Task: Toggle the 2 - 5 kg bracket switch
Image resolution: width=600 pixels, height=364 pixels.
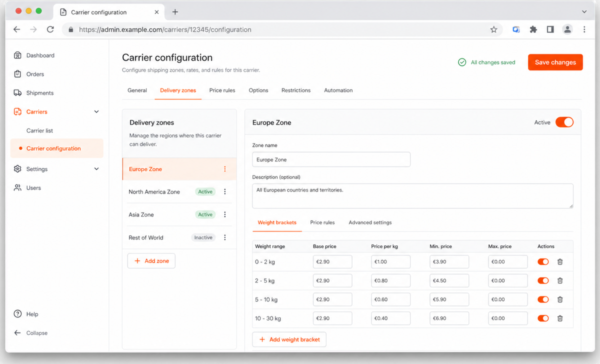Action: (x=543, y=281)
